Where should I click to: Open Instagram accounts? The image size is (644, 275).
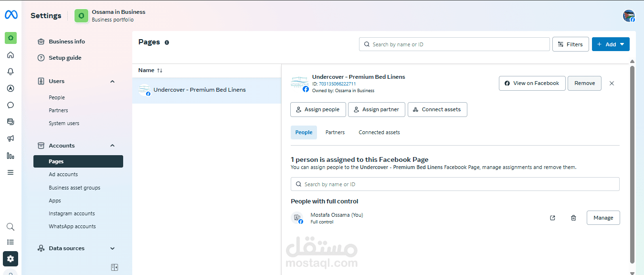[x=72, y=213]
